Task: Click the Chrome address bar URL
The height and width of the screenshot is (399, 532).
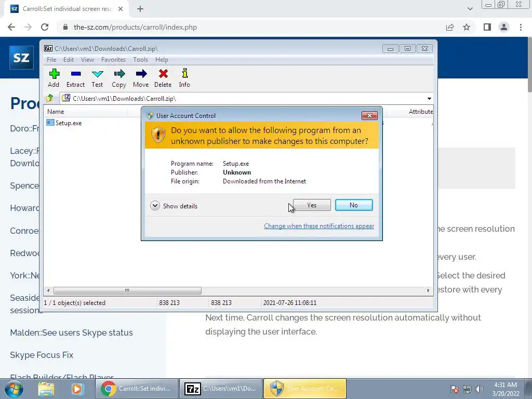Action: [135, 27]
